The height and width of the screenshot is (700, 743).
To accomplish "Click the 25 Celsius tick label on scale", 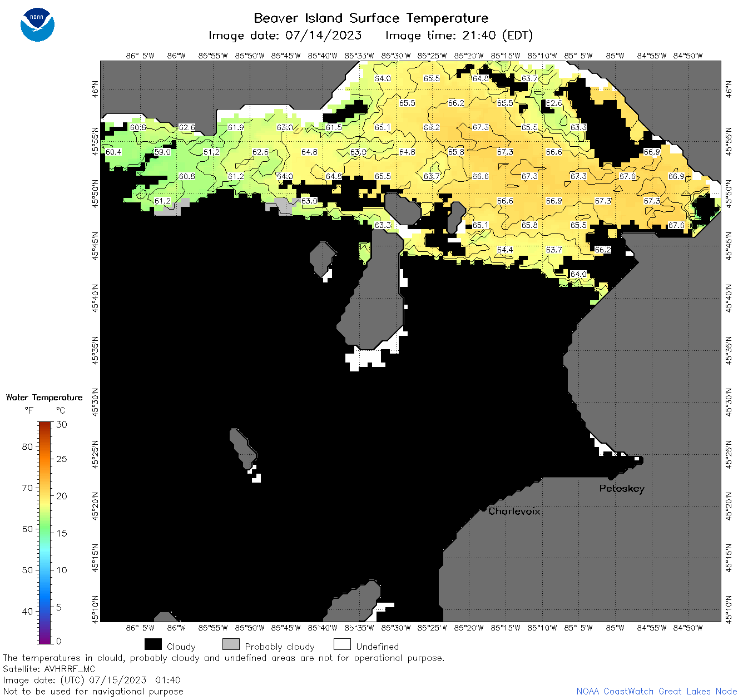I will click(62, 459).
